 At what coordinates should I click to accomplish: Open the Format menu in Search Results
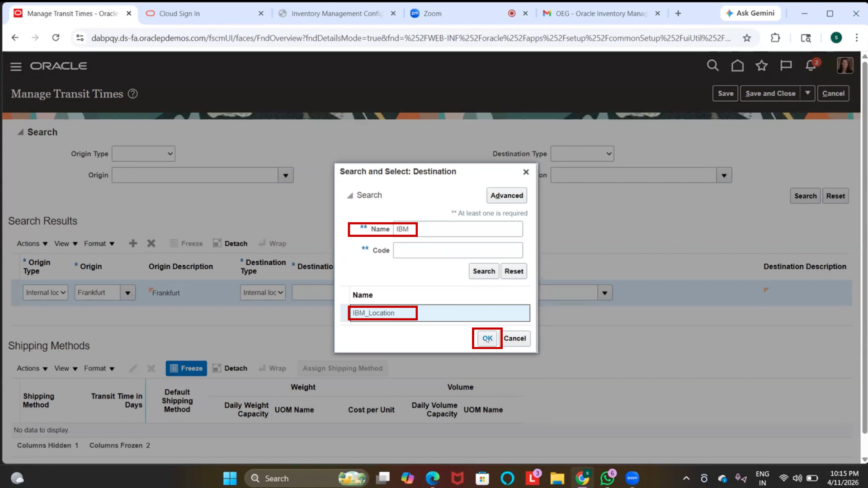coord(99,244)
